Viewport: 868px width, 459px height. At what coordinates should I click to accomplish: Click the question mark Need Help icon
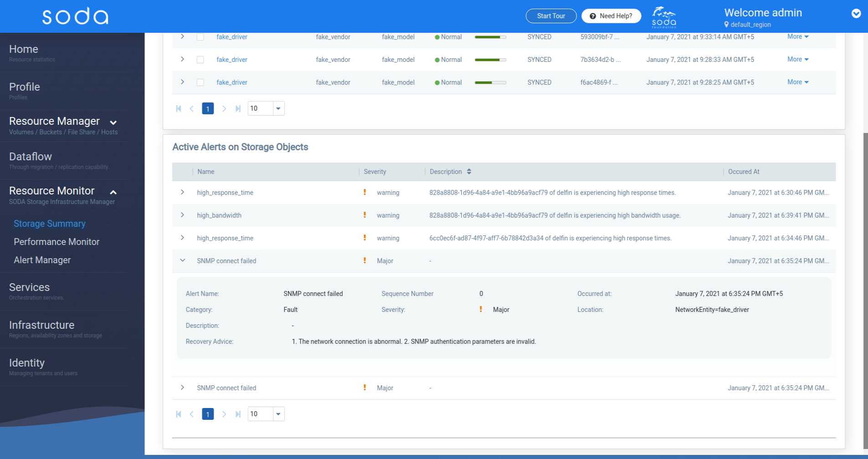[x=592, y=16]
